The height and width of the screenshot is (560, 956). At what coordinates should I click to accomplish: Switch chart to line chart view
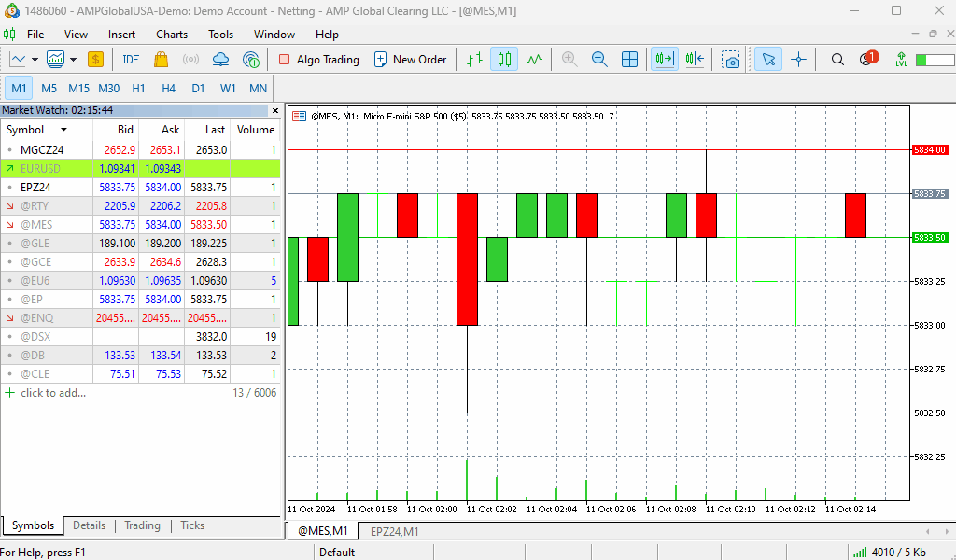pyautogui.click(x=534, y=59)
